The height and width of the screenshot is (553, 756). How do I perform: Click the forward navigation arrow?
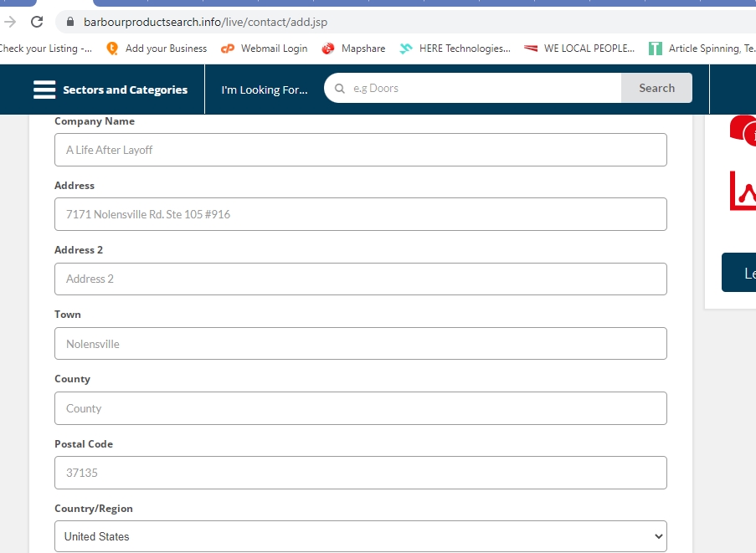click(x=10, y=22)
